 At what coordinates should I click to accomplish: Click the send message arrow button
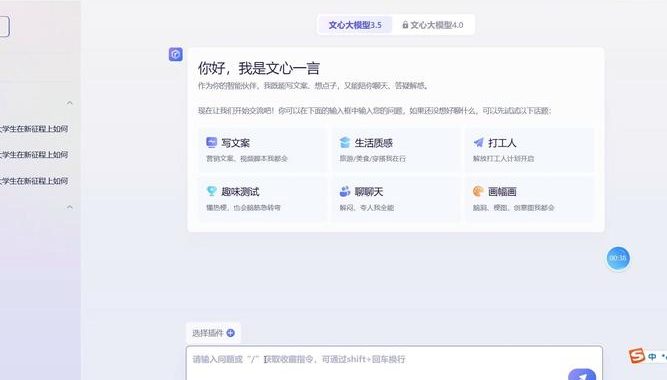point(582,375)
